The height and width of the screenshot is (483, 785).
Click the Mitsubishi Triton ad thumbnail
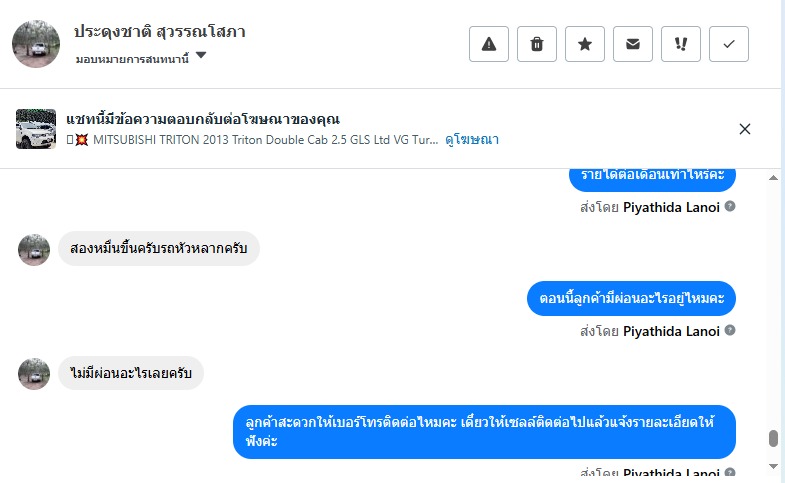click(36, 129)
